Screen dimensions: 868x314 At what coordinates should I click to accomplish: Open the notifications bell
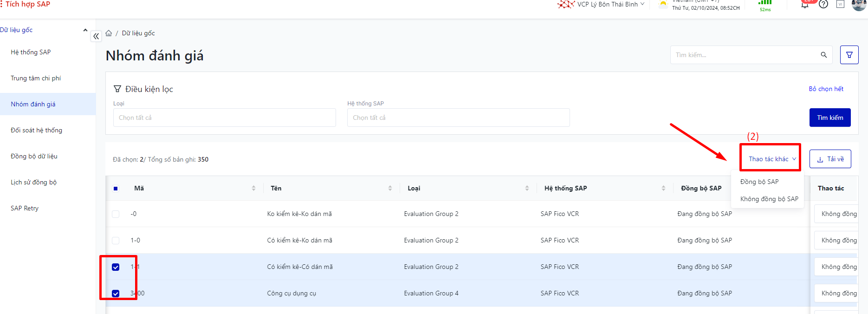[805, 5]
